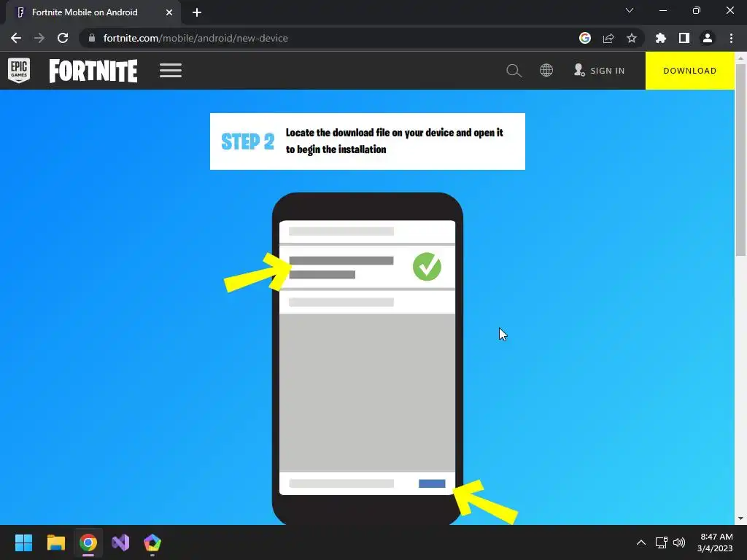Open the clock showing 8:47 AM
747x560 pixels.
pyautogui.click(x=715, y=542)
